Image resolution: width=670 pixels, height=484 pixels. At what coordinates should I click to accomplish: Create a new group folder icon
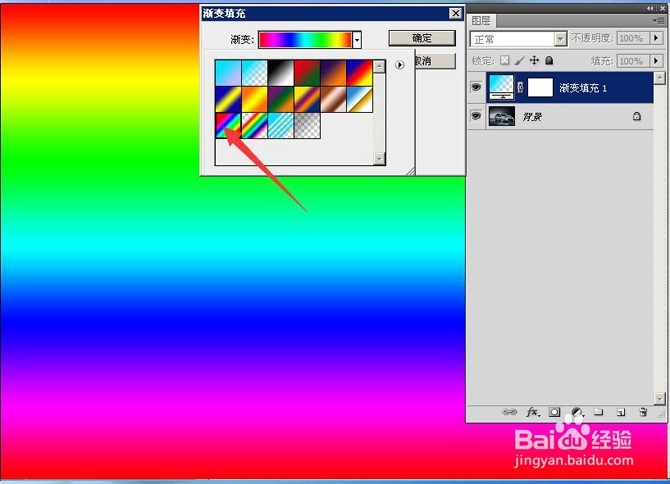598,412
